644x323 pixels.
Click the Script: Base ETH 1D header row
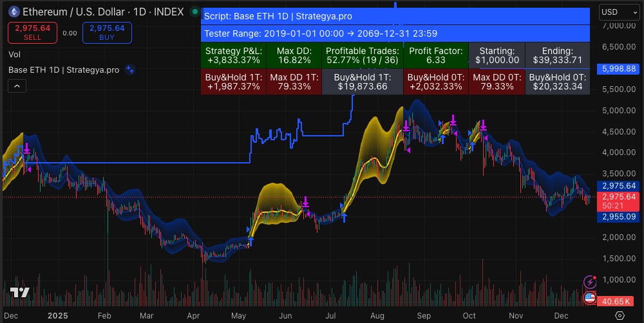[395, 17]
